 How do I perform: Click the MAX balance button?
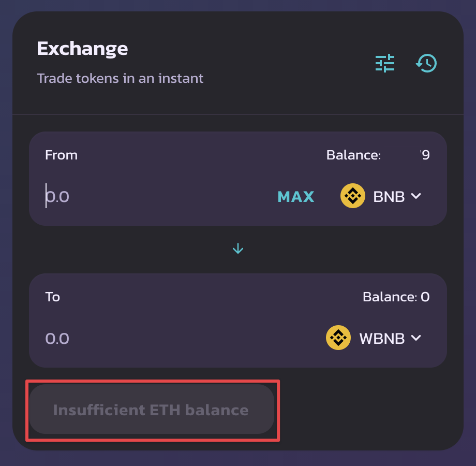[295, 196]
